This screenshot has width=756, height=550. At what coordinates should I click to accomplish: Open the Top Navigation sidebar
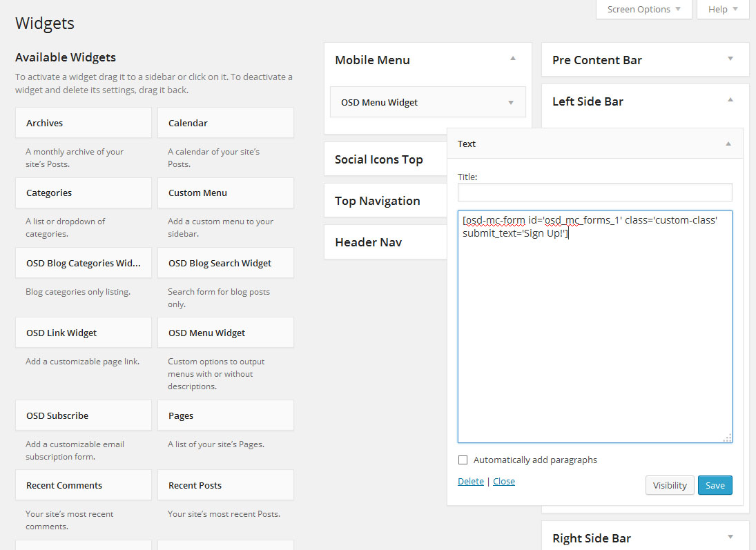(386, 201)
